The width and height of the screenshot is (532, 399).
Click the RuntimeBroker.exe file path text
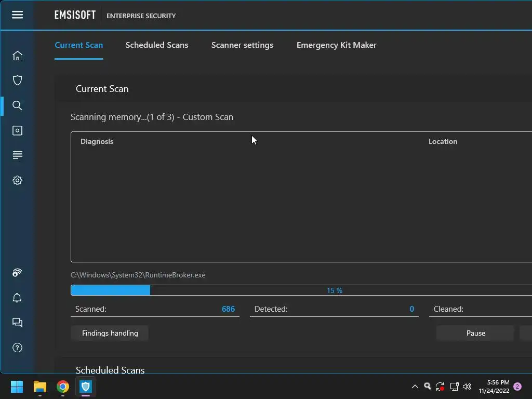[138, 275]
